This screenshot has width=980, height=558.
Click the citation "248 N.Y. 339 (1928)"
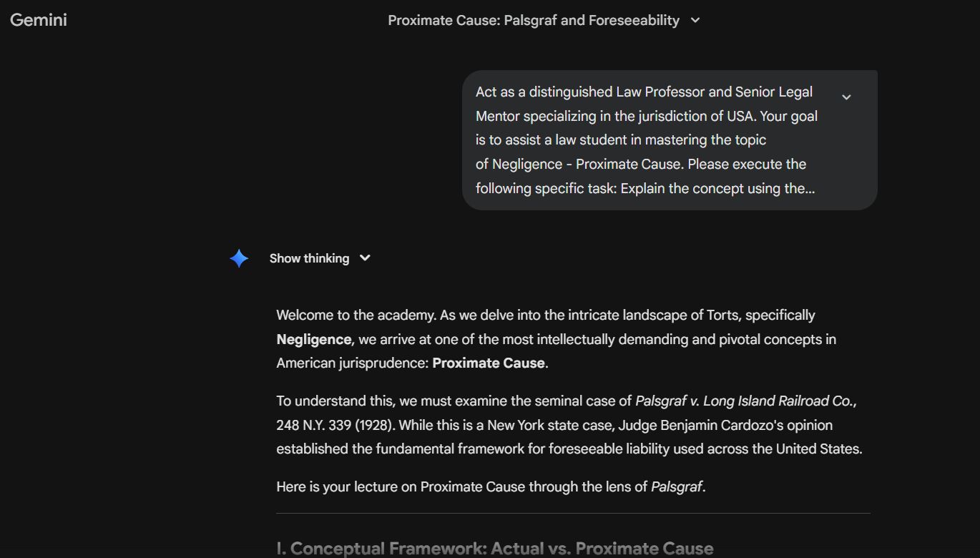[334, 426]
